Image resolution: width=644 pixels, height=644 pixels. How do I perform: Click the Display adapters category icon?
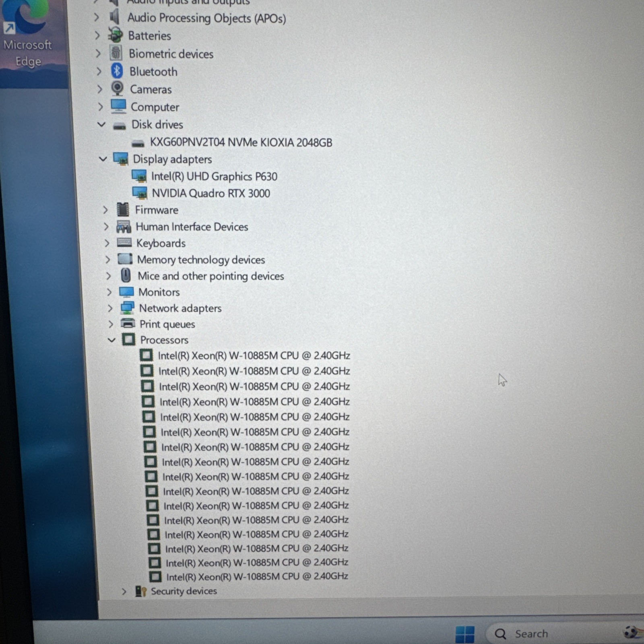(x=121, y=159)
